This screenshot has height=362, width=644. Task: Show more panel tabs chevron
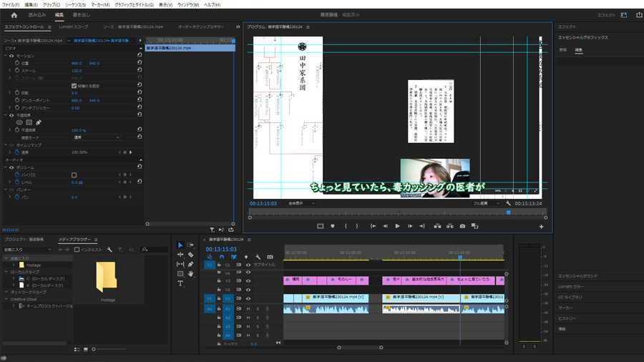point(238,26)
